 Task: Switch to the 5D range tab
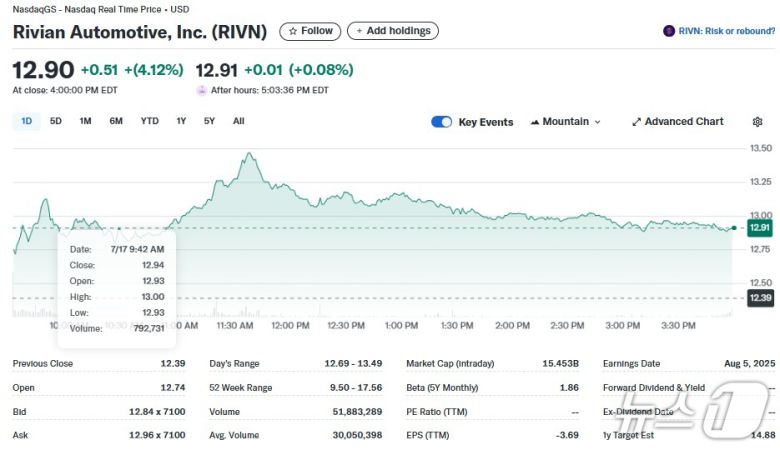56,121
